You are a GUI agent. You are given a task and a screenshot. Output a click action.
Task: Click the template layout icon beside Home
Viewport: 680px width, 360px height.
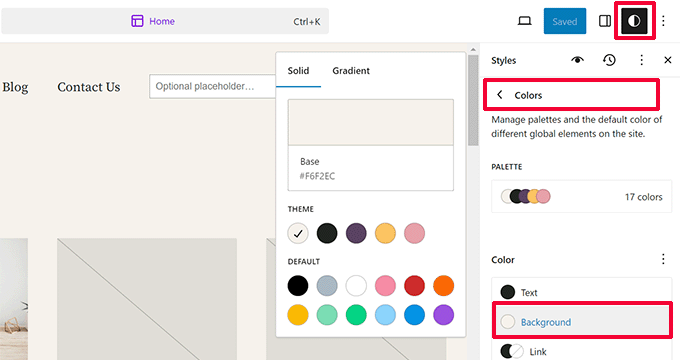click(x=137, y=21)
